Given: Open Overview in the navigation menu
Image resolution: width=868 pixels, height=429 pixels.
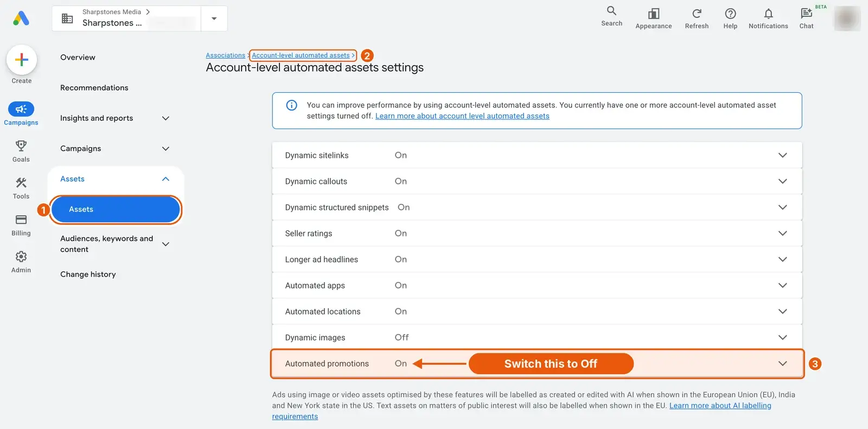Looking at the screenshot, I should [x=78, y=57].
